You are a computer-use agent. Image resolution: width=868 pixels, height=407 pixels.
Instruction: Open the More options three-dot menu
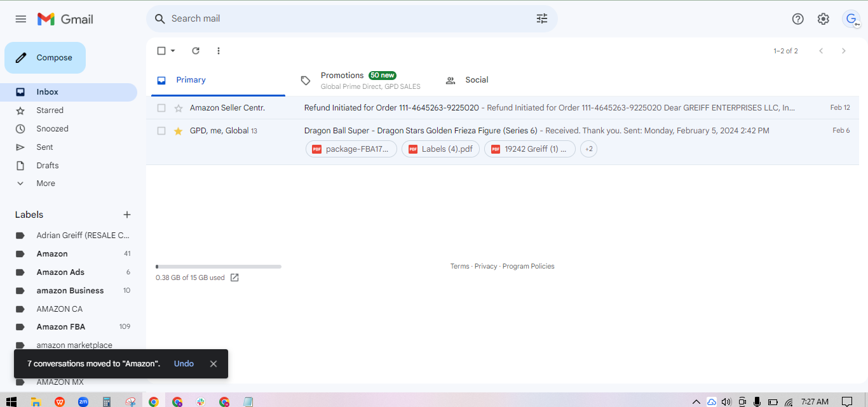(x=219, y=51)
